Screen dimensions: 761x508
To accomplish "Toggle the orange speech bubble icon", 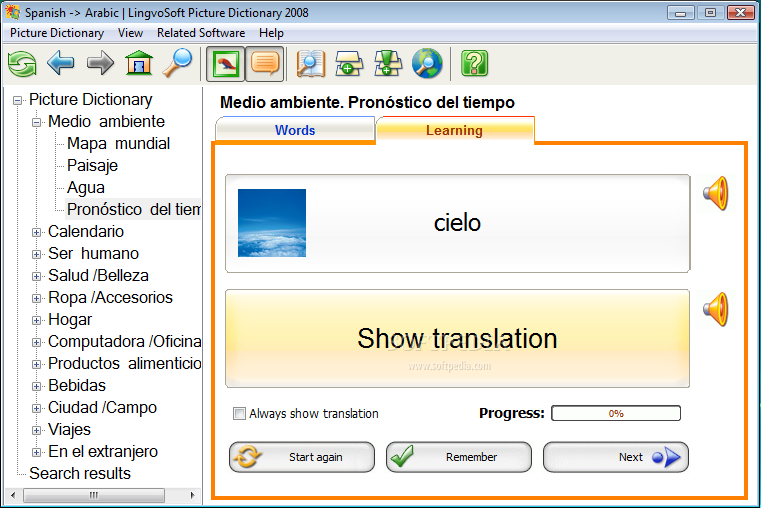I will click(x=265, y=64).
